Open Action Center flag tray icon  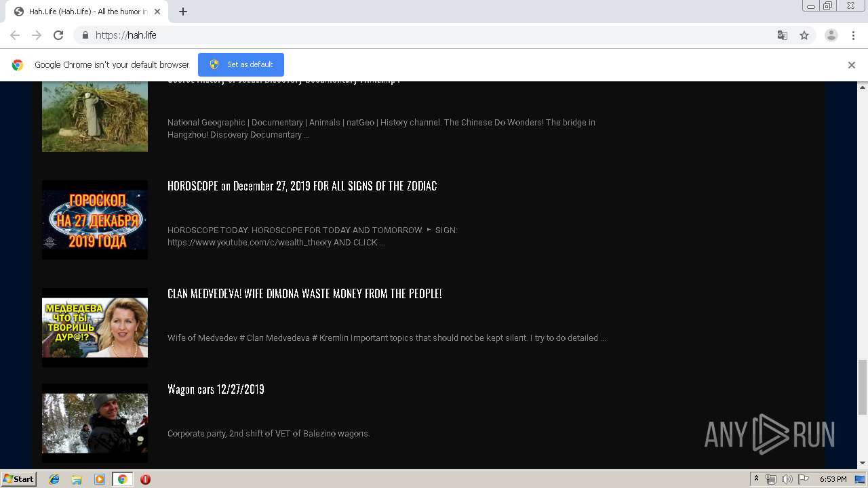tap(804, 479)
